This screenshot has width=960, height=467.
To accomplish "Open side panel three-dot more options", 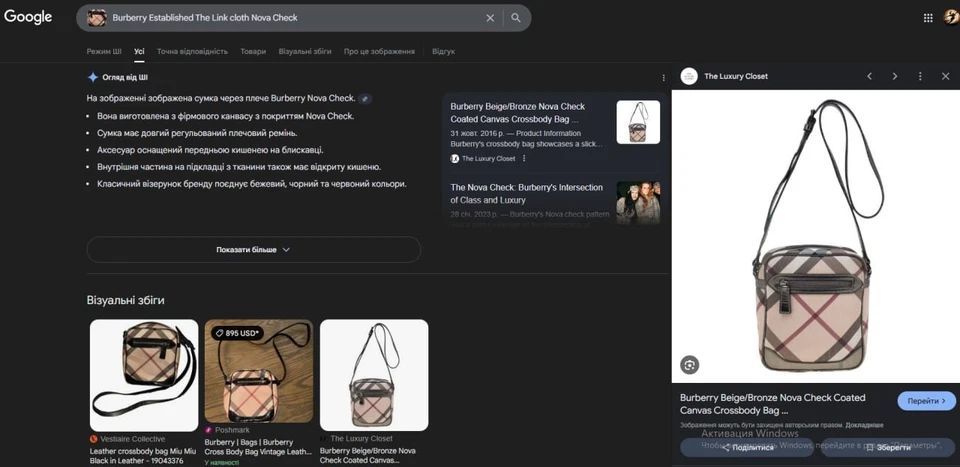I will 920,77.
